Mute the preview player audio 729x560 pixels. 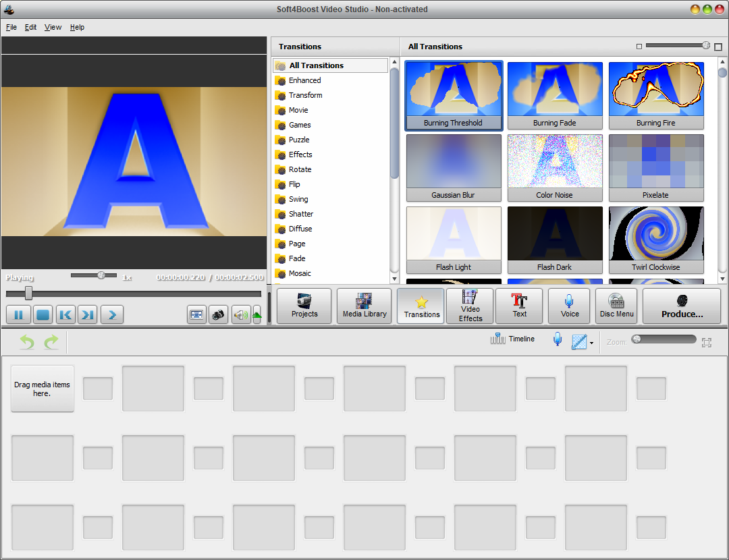240,314
